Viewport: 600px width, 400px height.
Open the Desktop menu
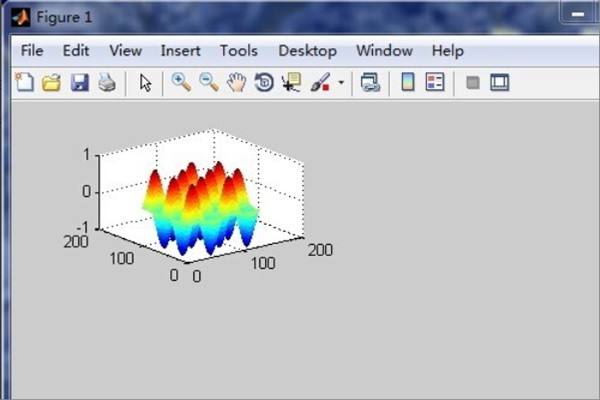point(308,51)
